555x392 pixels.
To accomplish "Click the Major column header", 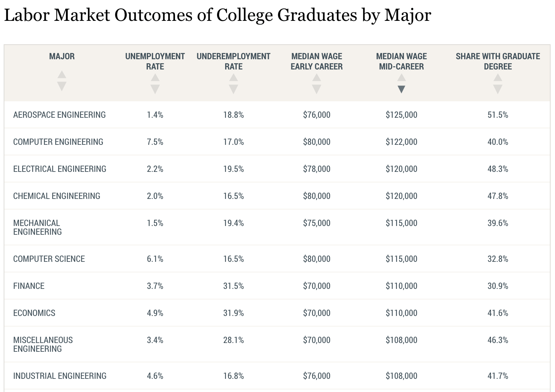I will (62, 56).
